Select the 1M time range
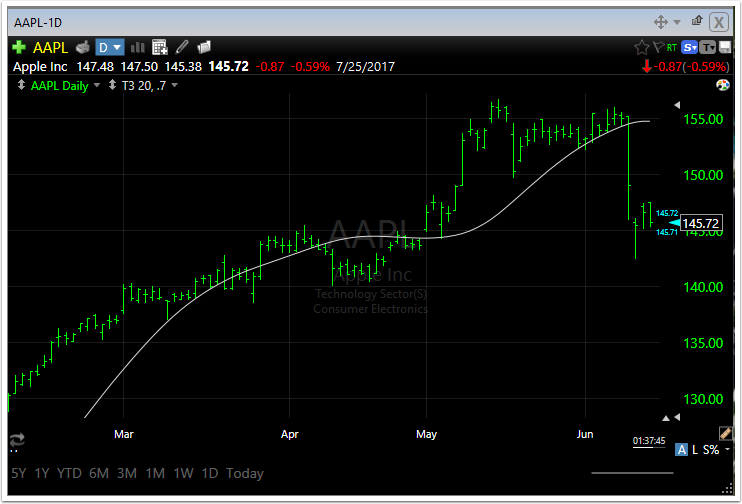This screenshot has height=504, width=742. pyautogui.click(x=155, y=473)
